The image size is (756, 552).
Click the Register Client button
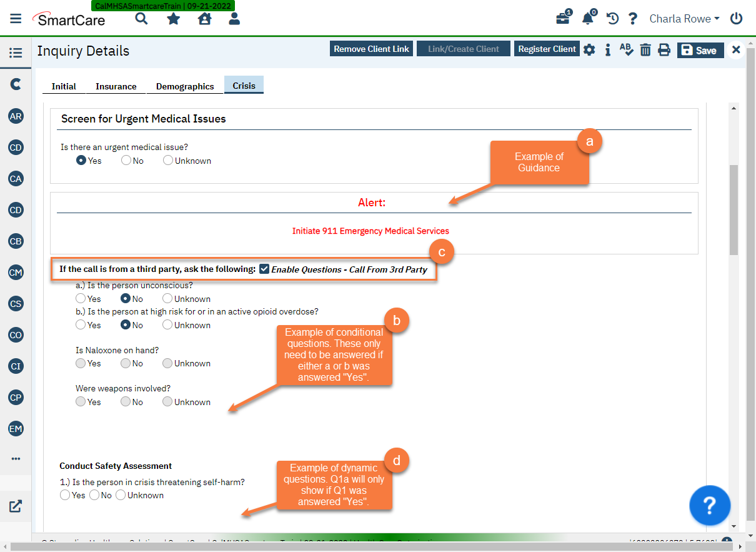[x=547, y=48]
